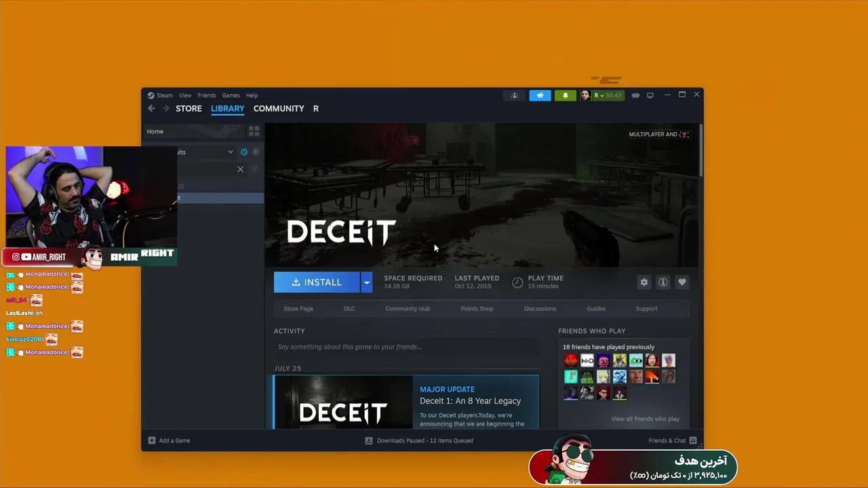This screenshot has width=868, height=488.
Task: Enter Big Picture mode via monitor icon
Action: [x=650, y=96]
